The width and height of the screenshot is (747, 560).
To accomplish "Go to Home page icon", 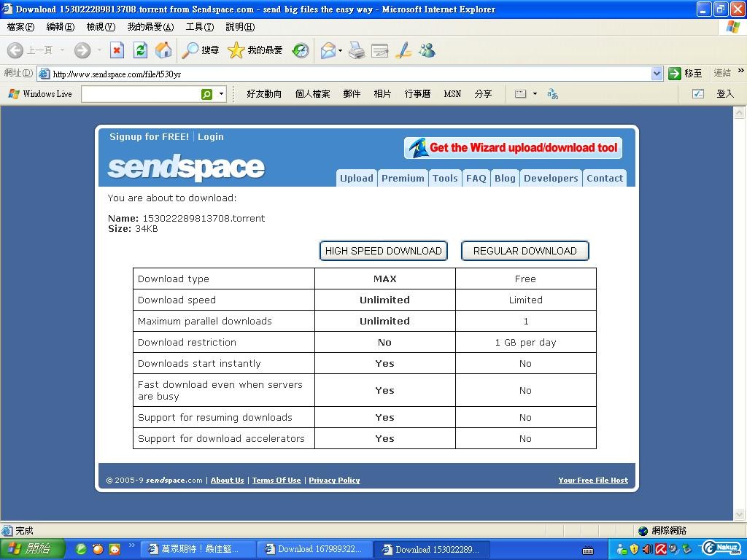I will 163,50.
